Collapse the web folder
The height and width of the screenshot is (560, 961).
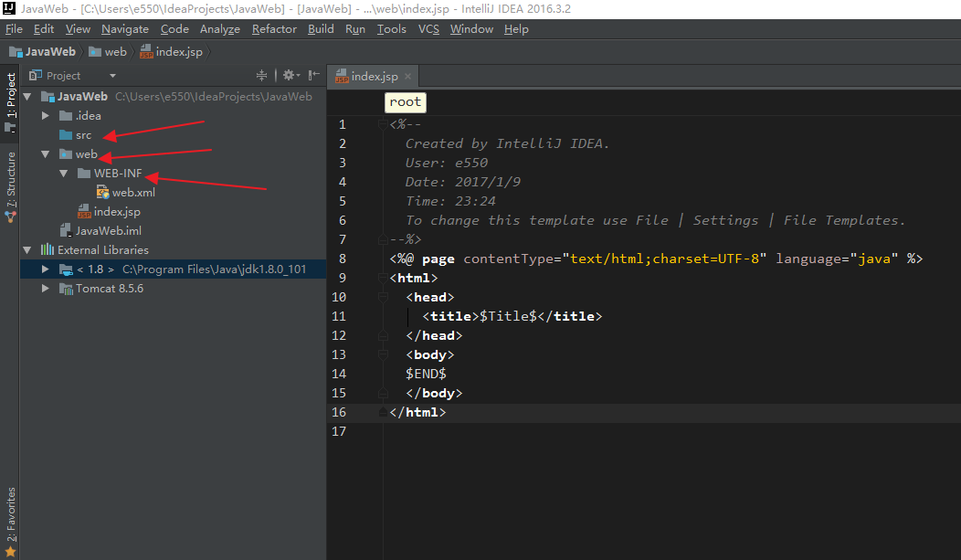pos(46,154)
